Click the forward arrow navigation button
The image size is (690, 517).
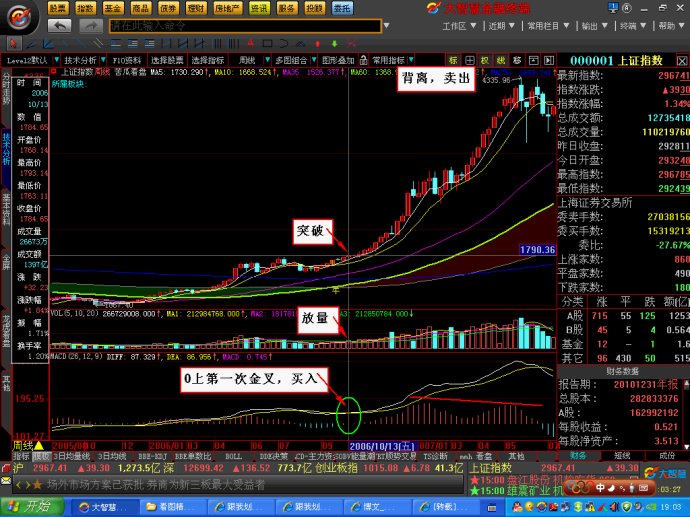point(90,26)
